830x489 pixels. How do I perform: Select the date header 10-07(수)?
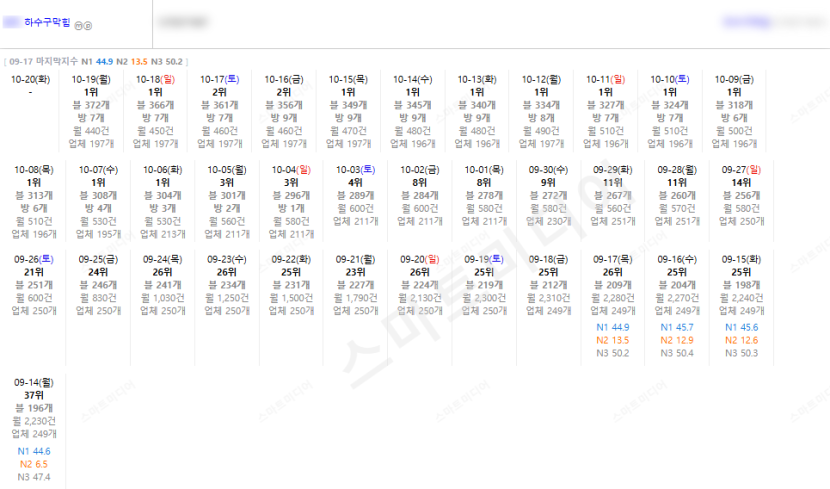pos(98,170)
